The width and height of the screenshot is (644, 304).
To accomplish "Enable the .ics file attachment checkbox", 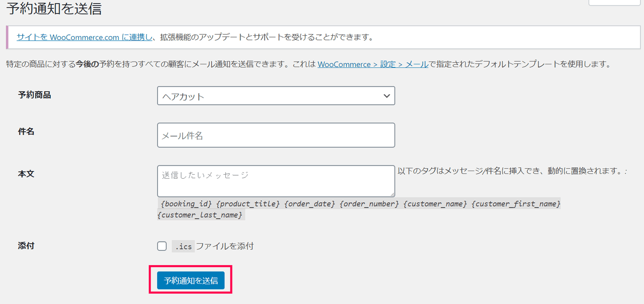I will [162, 246].
